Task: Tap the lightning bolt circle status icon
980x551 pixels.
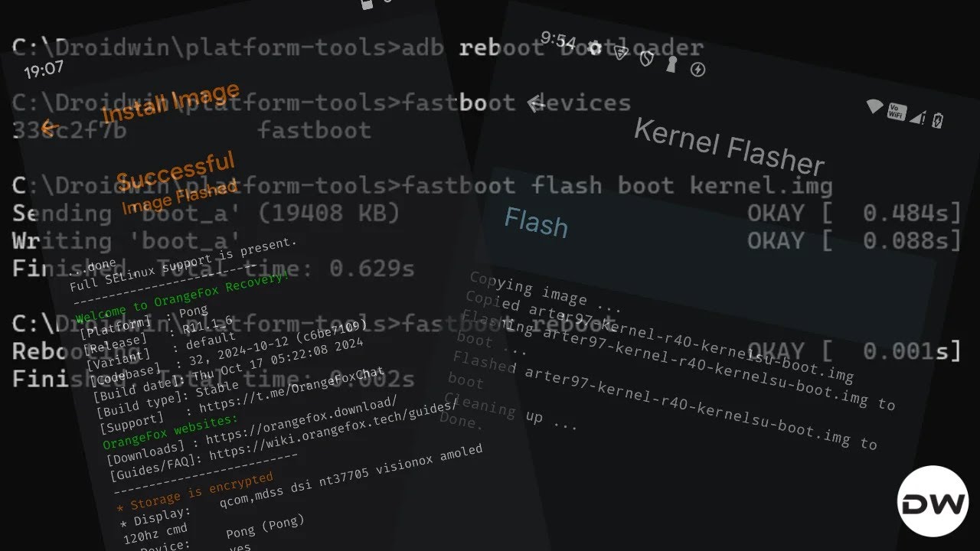Action: 697,70
